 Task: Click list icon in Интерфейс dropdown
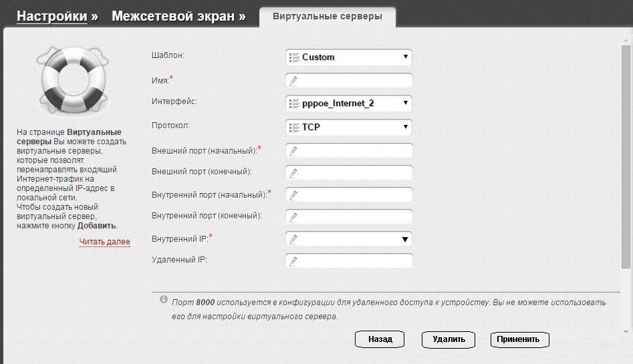293,104
